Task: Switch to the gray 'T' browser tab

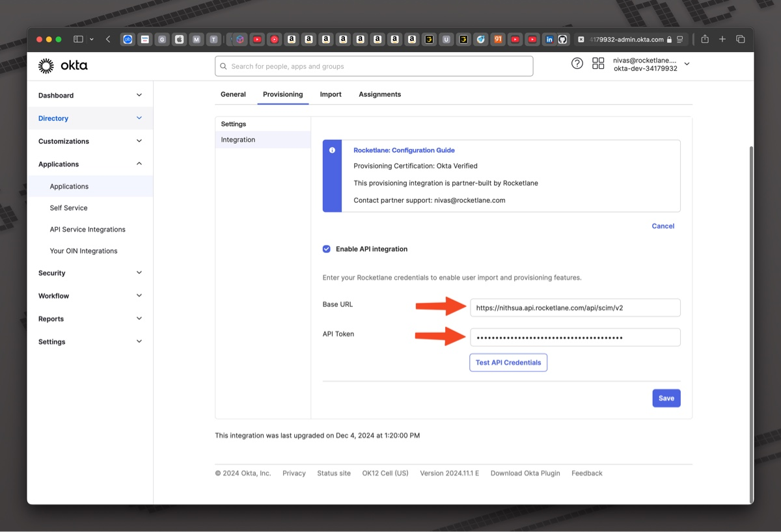Action: 213,39
